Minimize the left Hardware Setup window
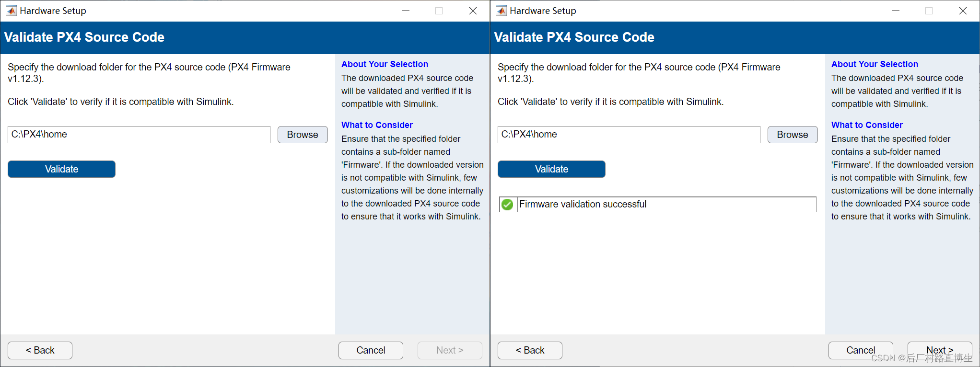980x367 pixels. pyautogui.click(x=406, y=11)
